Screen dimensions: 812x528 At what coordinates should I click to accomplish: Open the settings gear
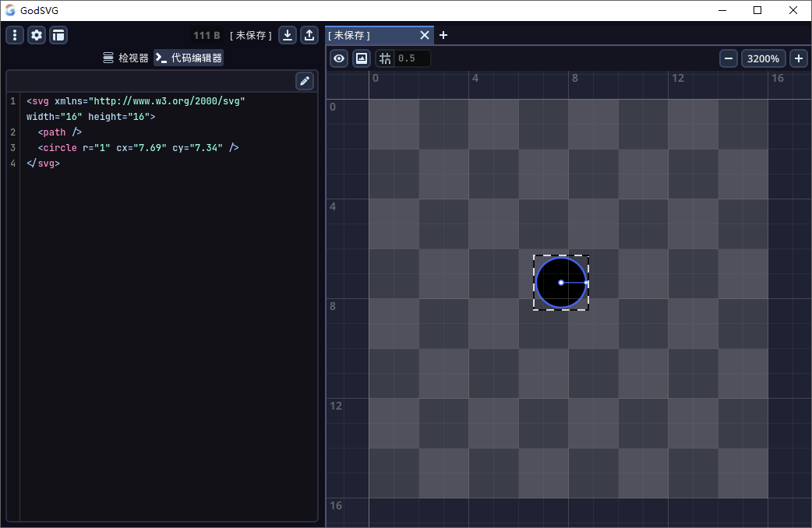click(37, 35)
